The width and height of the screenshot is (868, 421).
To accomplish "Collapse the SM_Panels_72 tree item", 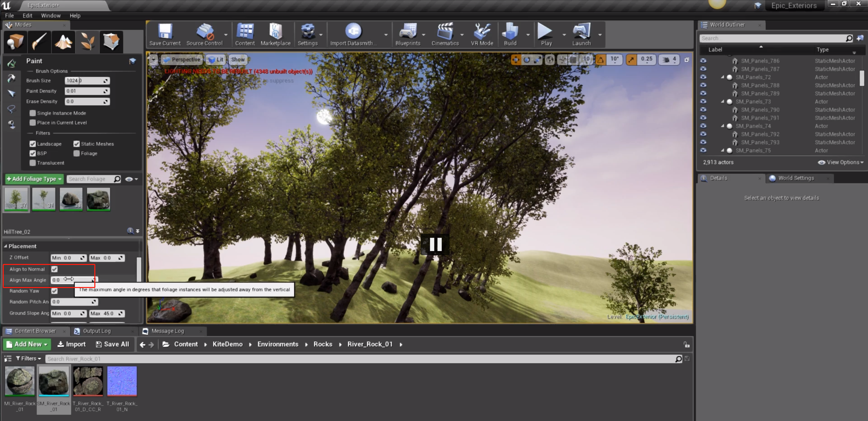I will click(x=722, y=77).
